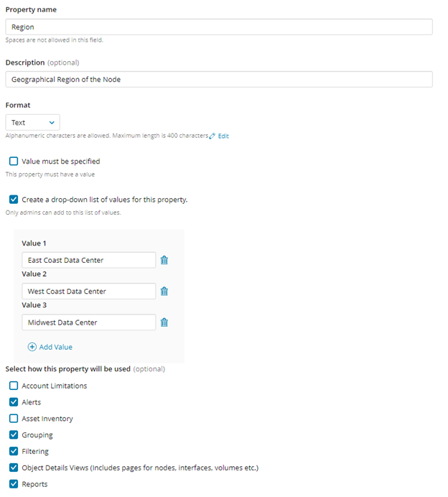The height and width of the screenshot is (497, 448).
Task: Click the pencil icon beside Edit
Action: point(213,136)
